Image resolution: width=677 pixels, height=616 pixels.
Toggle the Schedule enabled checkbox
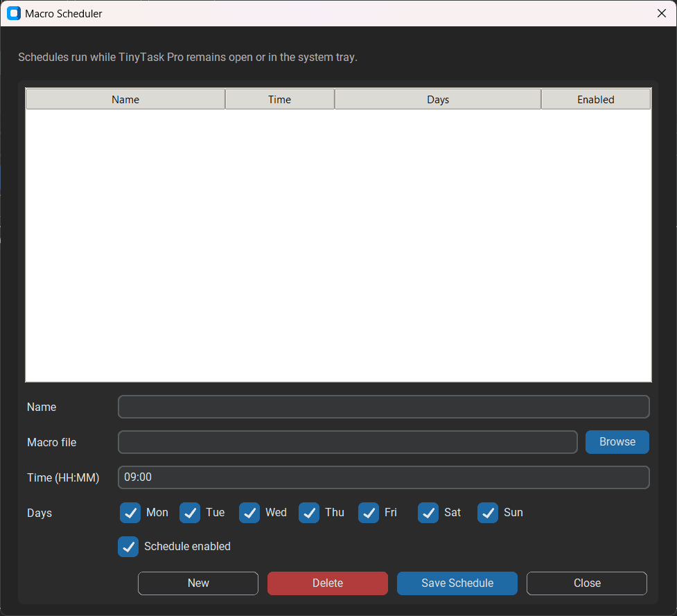[x=128, y=547]
